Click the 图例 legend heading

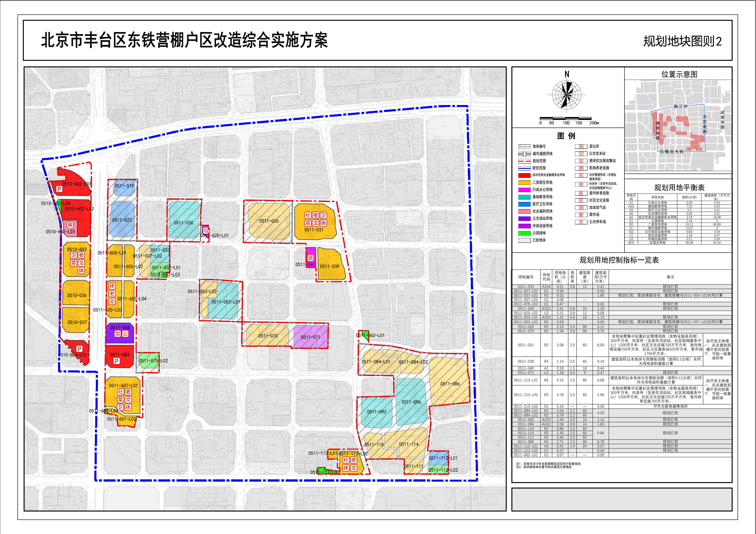[566, 136]
